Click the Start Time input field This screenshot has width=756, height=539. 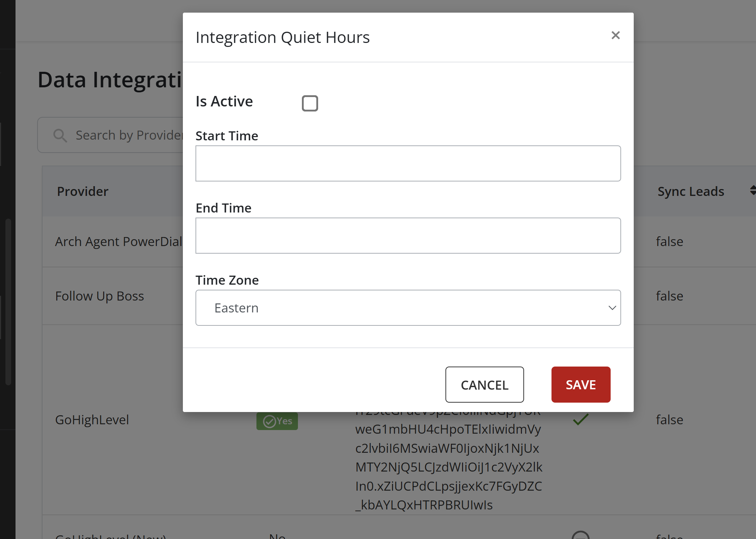tap(408, 163)
